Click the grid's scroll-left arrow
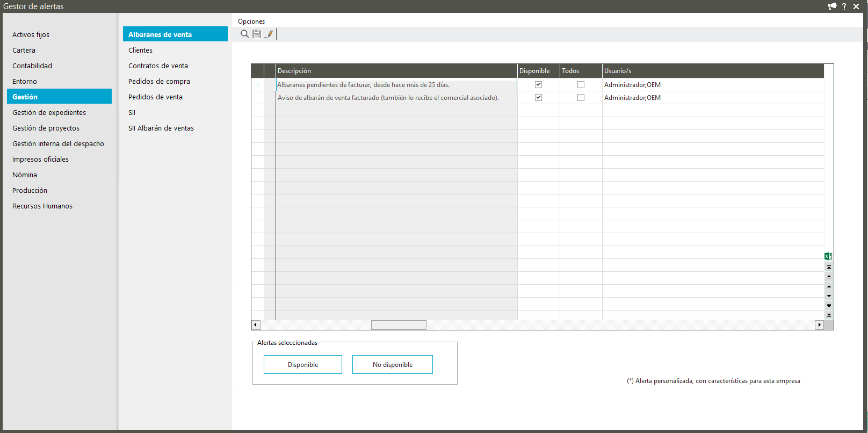The height and width of the screenshot is (433, 868). (x=256, y=325)
